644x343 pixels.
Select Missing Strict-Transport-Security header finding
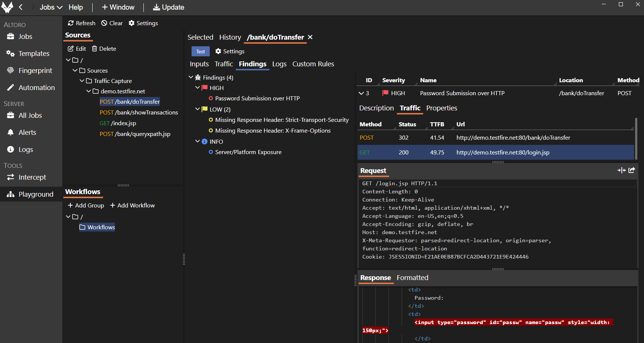tap(279, 120)
